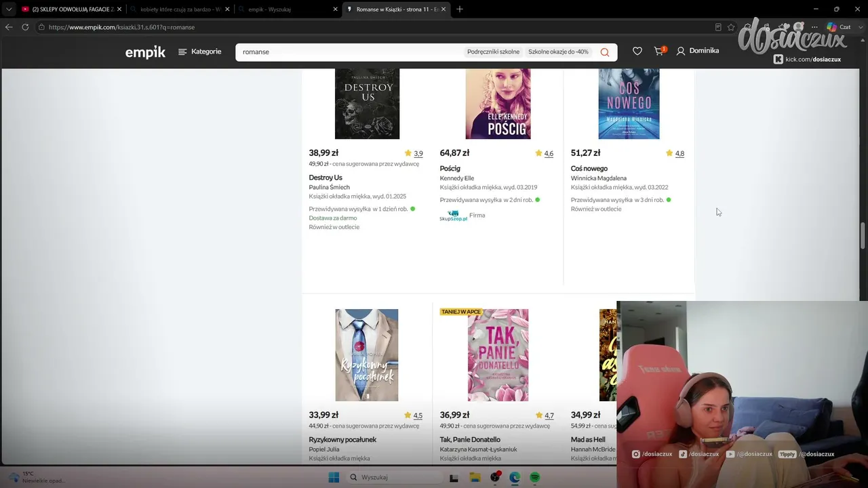Open the "Destroy Us" book cover

(x=367, y=104)
